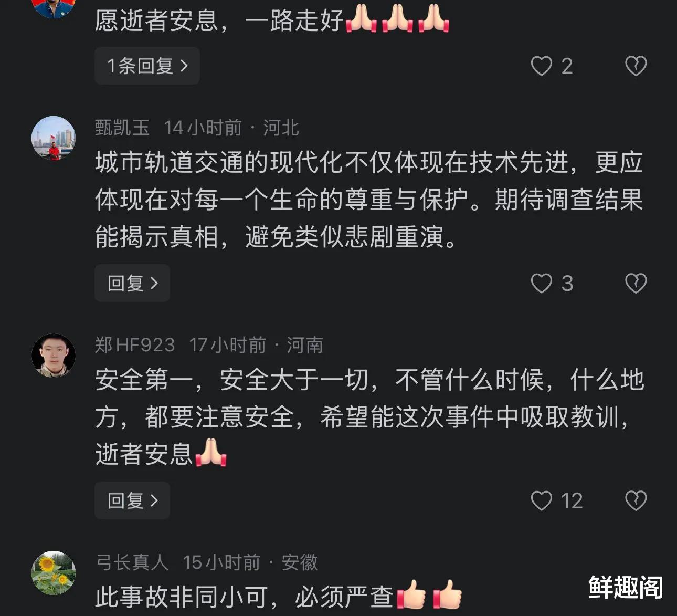
Task: Open username 甄凯玉 profile link
Action: tap(122, 128)
